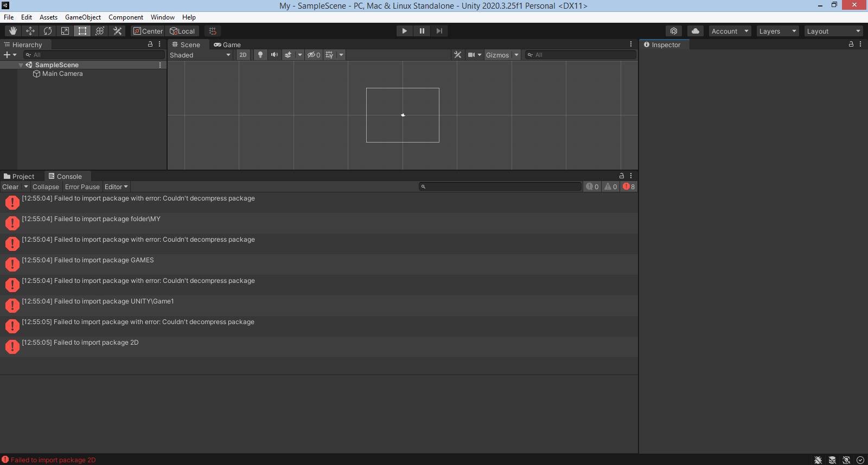The image size is (868, 465).
Task: Open the Gizmos dropdown arrow
Action: (516, 55)
